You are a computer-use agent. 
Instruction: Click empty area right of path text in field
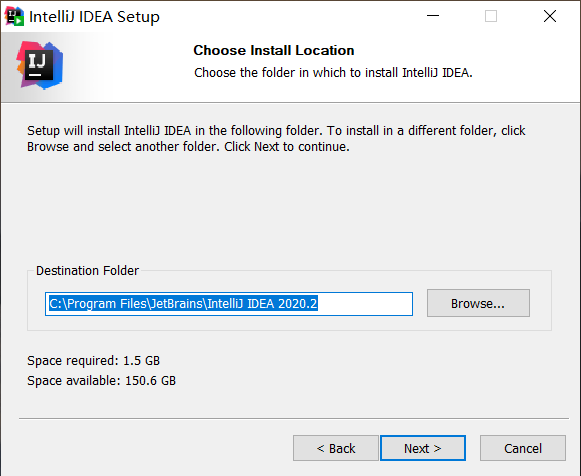[x=365, y=304]
